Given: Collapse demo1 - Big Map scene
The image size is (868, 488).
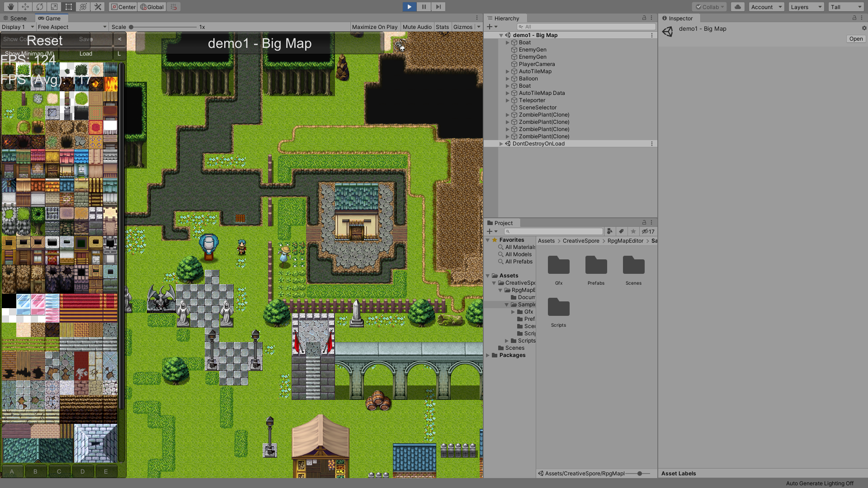Looking at the screenshot, I should pyautogui.click(x=501, y=35).
